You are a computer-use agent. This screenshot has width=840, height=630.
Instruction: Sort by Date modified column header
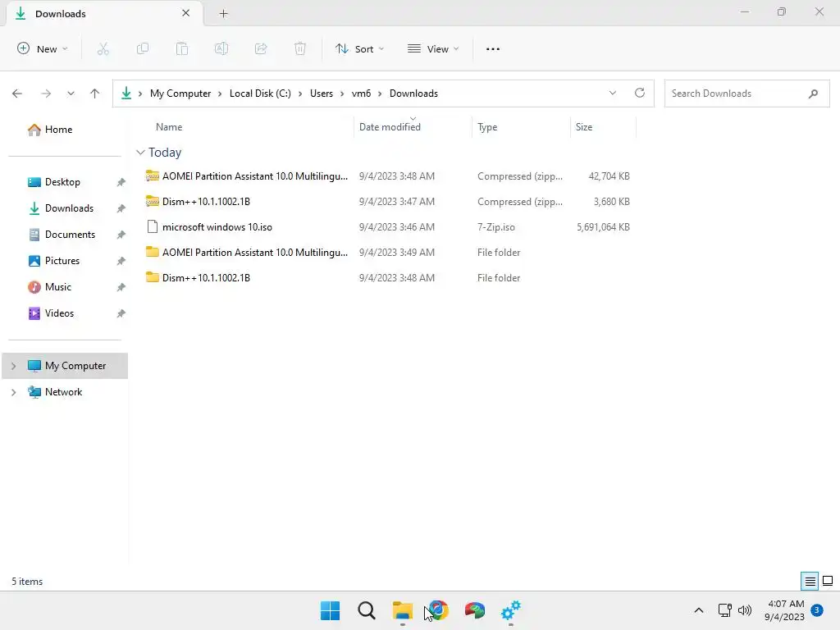click(390, 127)
